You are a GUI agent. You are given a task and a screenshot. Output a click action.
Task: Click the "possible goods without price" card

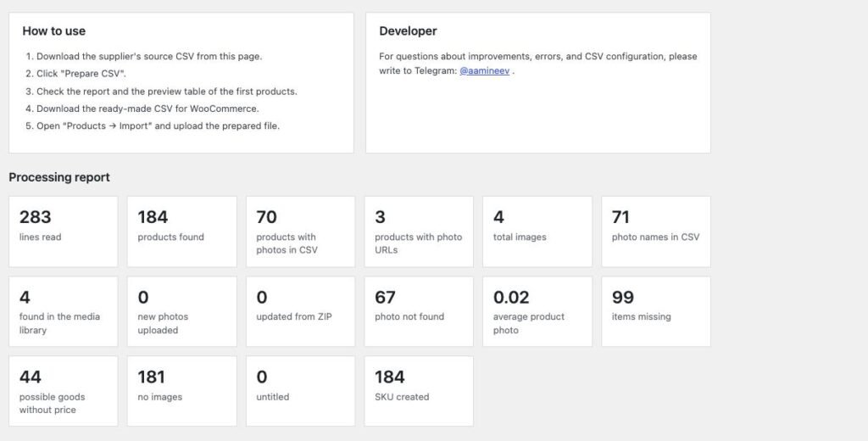[63, 391]
